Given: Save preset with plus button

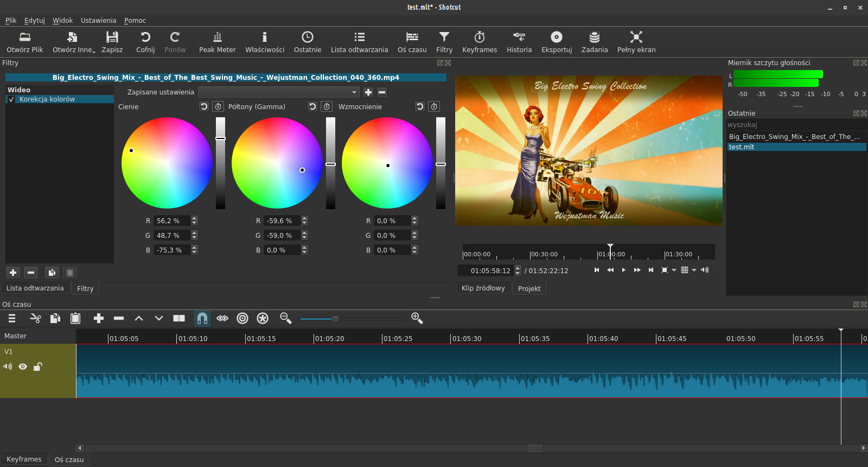Looking at the screenshot, I should coord(368,92).
